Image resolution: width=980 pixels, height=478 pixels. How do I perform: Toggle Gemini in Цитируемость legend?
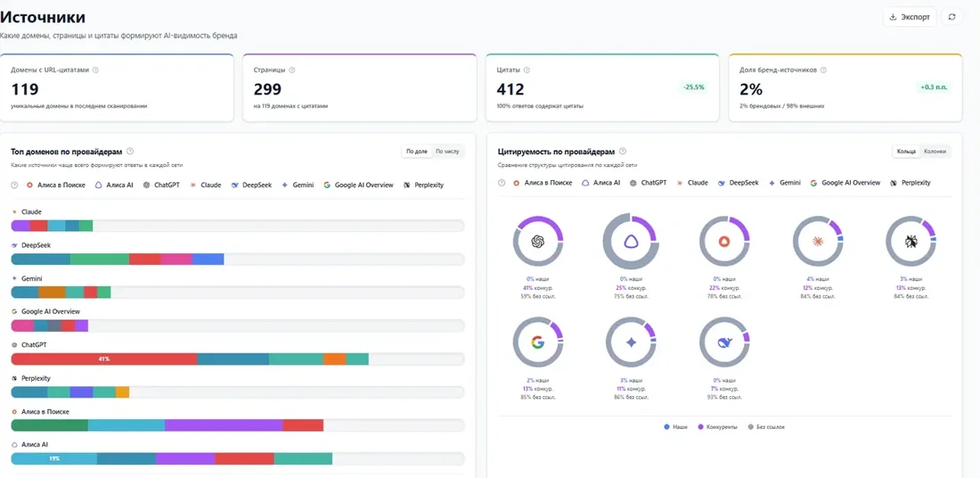click(784, 183)
